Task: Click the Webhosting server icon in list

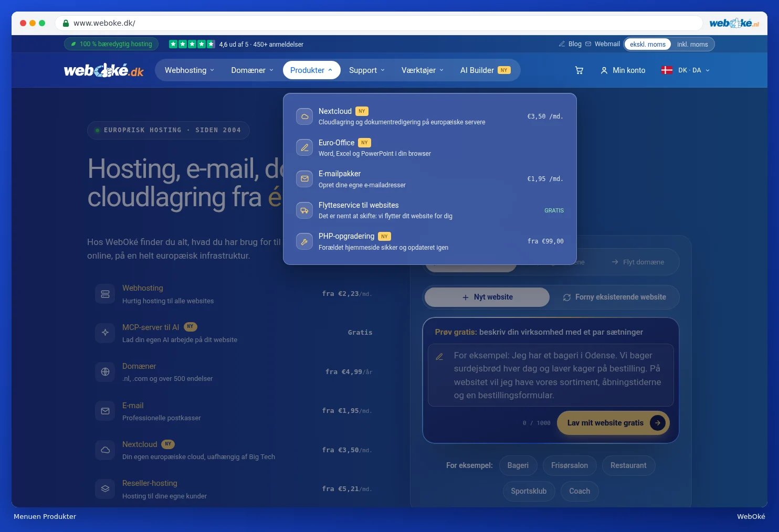Action: (105, 294)
